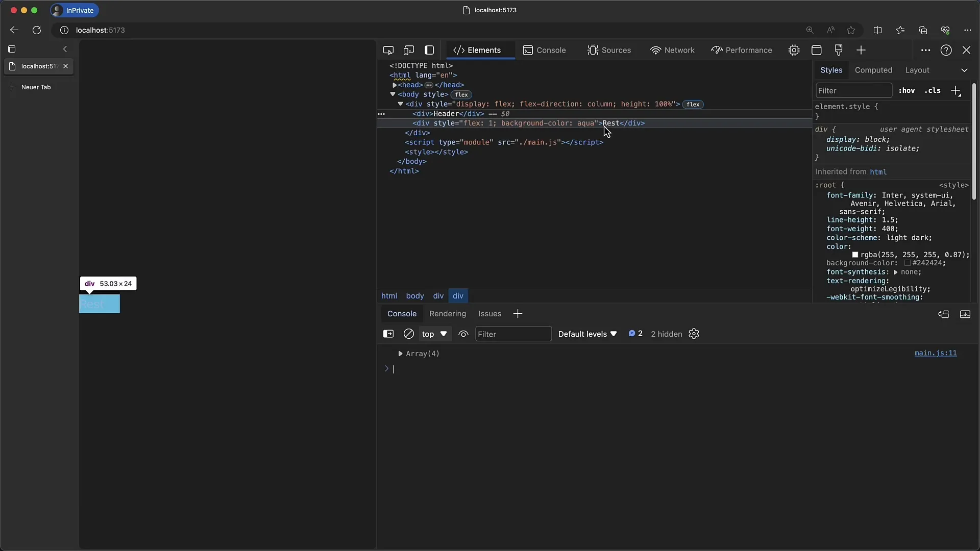Viewport: 980px width, 551px height.
Task: Expand the body style flex node
Action: click(393, 94)
